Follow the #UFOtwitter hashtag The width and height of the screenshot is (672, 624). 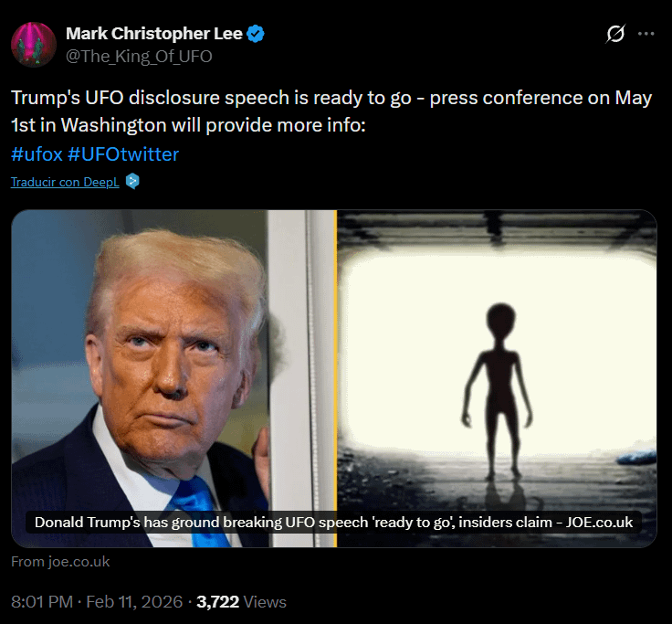click(123, 154)
